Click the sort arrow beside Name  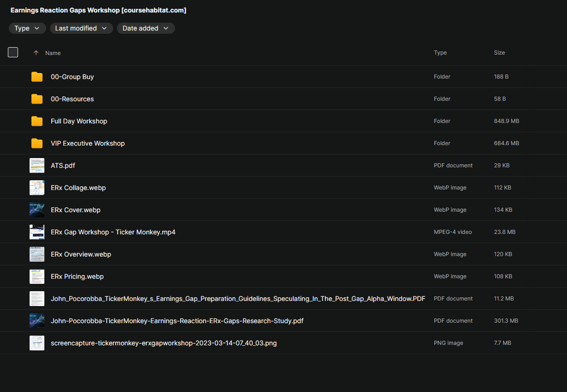36,53
